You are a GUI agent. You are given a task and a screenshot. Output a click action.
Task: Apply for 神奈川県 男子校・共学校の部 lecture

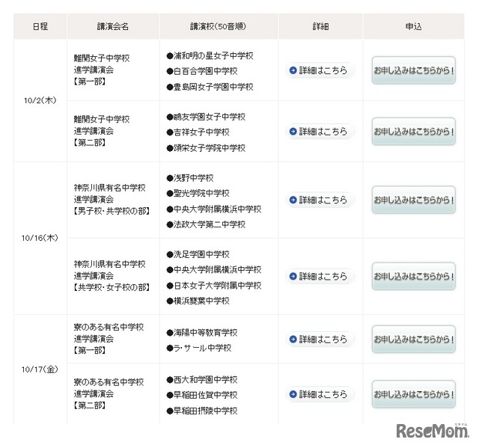coord(414,200)
